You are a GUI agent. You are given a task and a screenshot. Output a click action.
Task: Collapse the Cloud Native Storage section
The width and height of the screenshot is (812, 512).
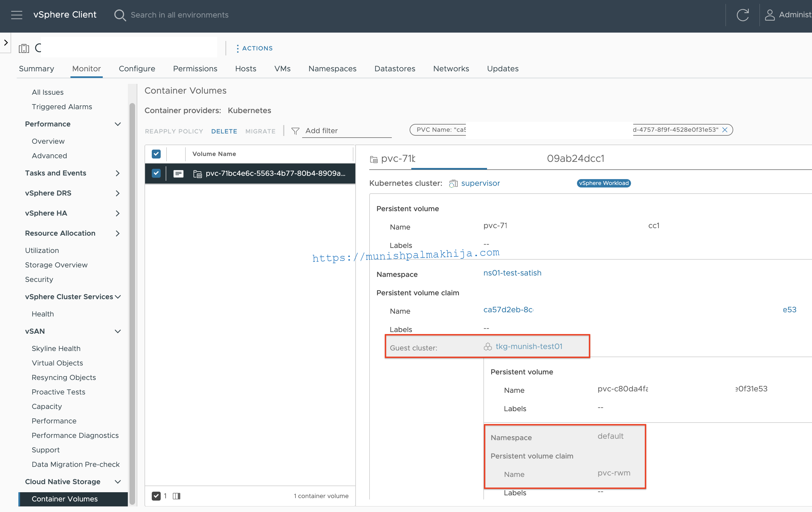[118, 482]
